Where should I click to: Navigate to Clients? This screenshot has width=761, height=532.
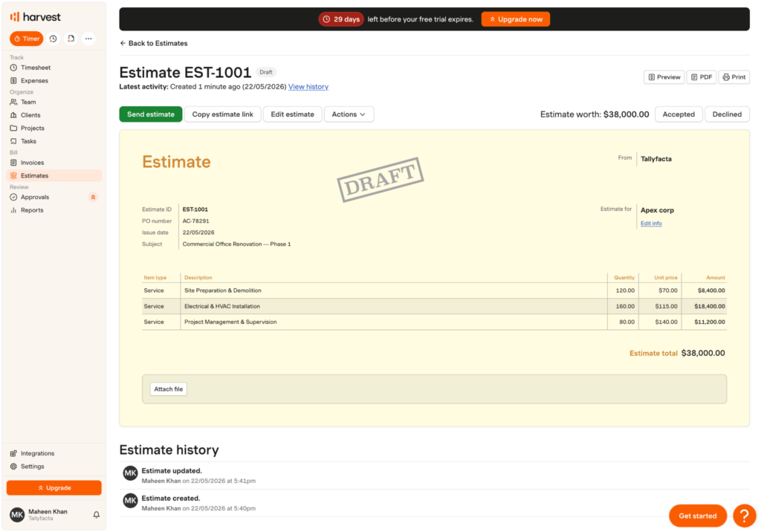point(54,115)
